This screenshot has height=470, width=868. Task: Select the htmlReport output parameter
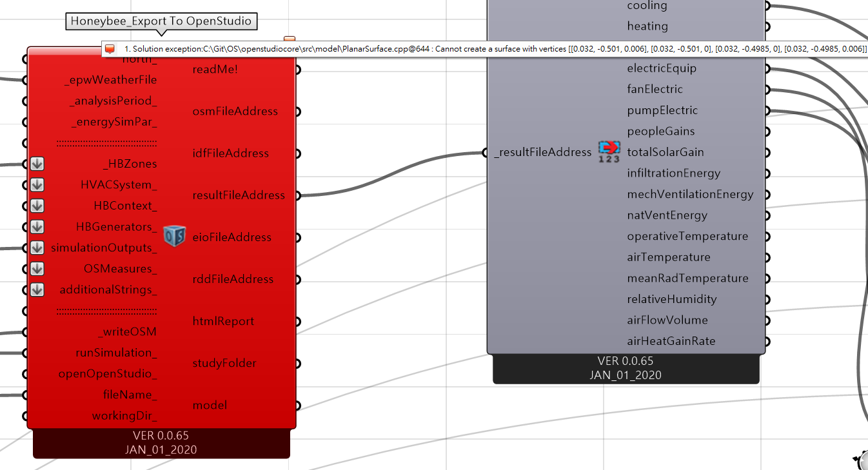coord(223,321)
